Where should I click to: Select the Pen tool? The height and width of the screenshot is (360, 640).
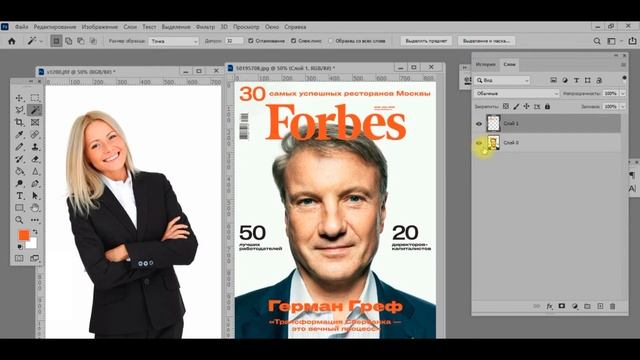(35, 184)
